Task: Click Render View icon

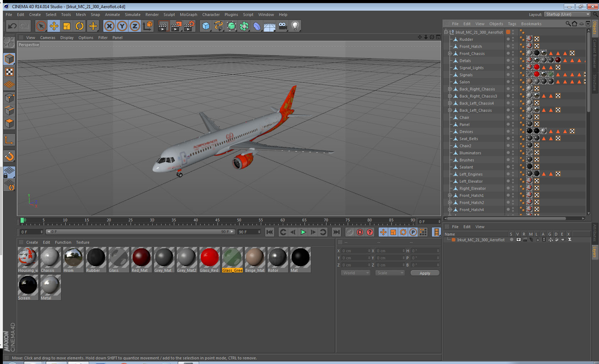Action: (163, 26)
